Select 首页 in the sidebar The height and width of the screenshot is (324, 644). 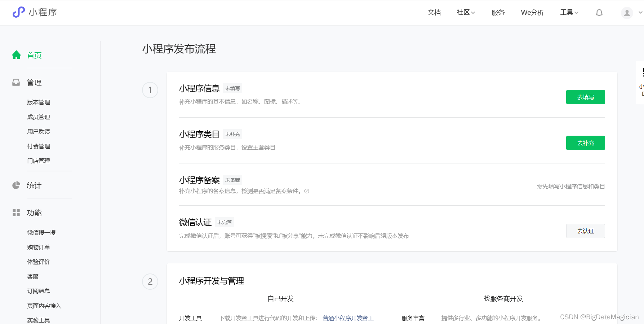pos(34,55)
